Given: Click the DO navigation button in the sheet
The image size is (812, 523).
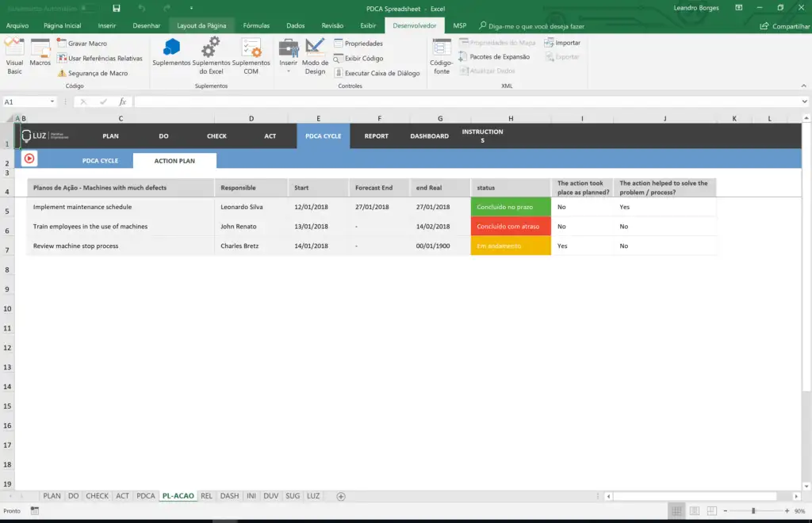Looking at the screenshot, I should coord(163,136).
